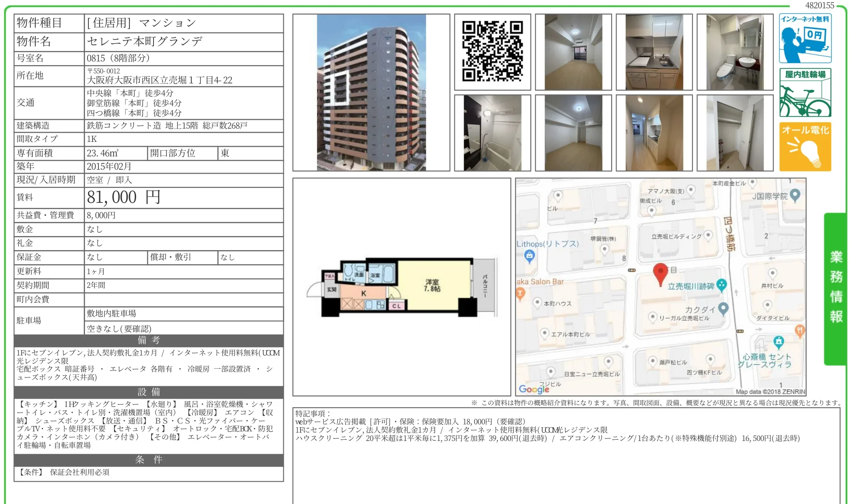Open the hallway with kitchen photo
The height and width of the screenshot is (504, 853).
tap(654, 133)
